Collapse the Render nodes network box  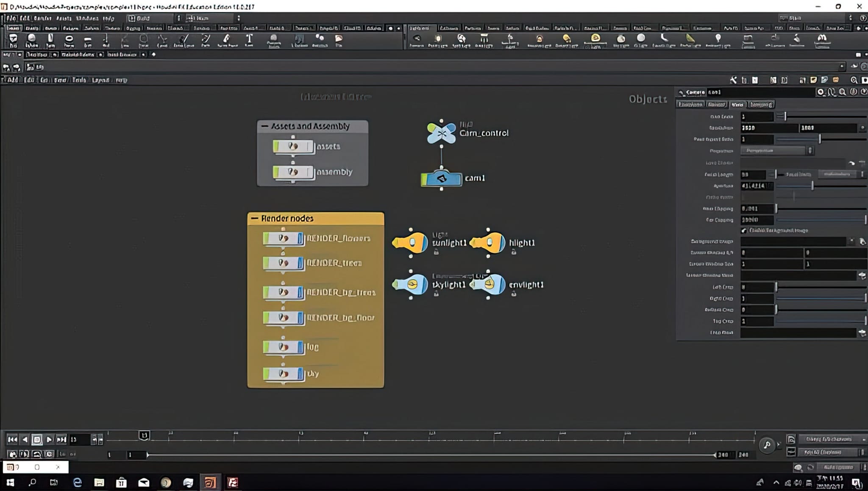(255, 219)
